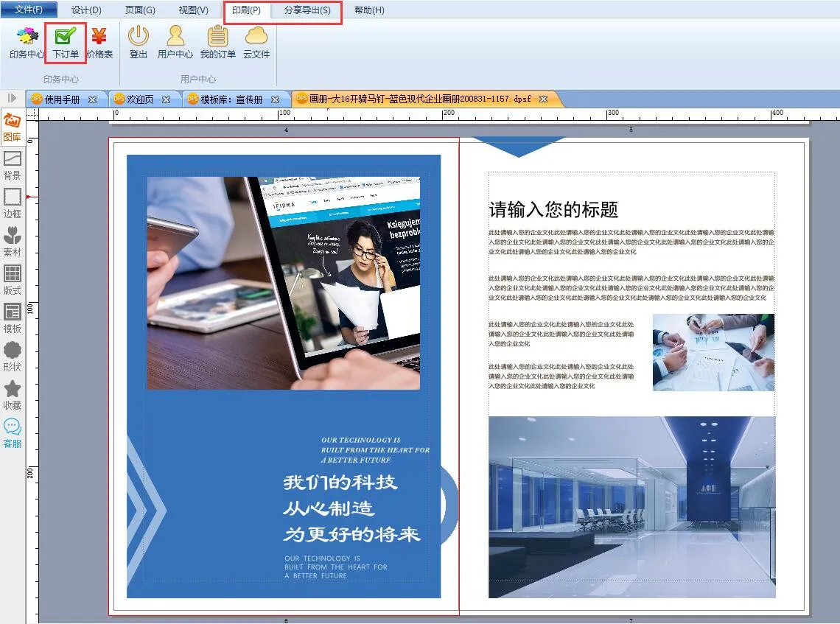Click the 从心制造 text line
840x624 pixels.
pyautogui.click(x=329, y=508)
